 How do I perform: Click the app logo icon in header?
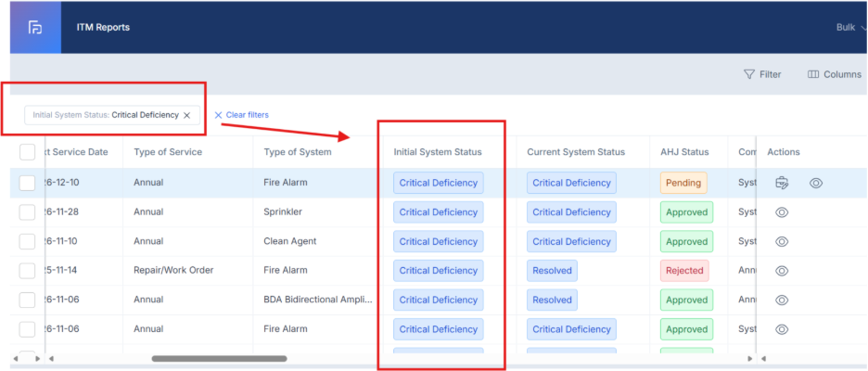tap(34, 27)
